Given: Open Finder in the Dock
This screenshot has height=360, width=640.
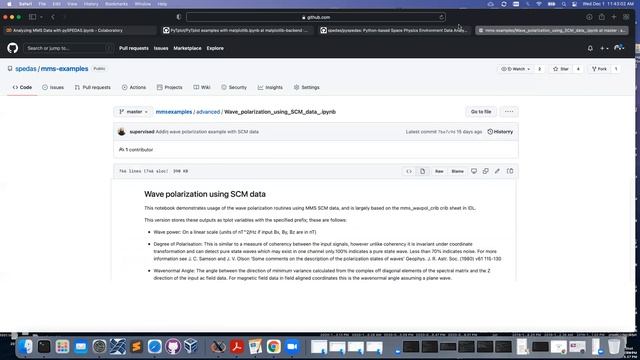Looking at the screenshot, I should (x=26, y=347).
